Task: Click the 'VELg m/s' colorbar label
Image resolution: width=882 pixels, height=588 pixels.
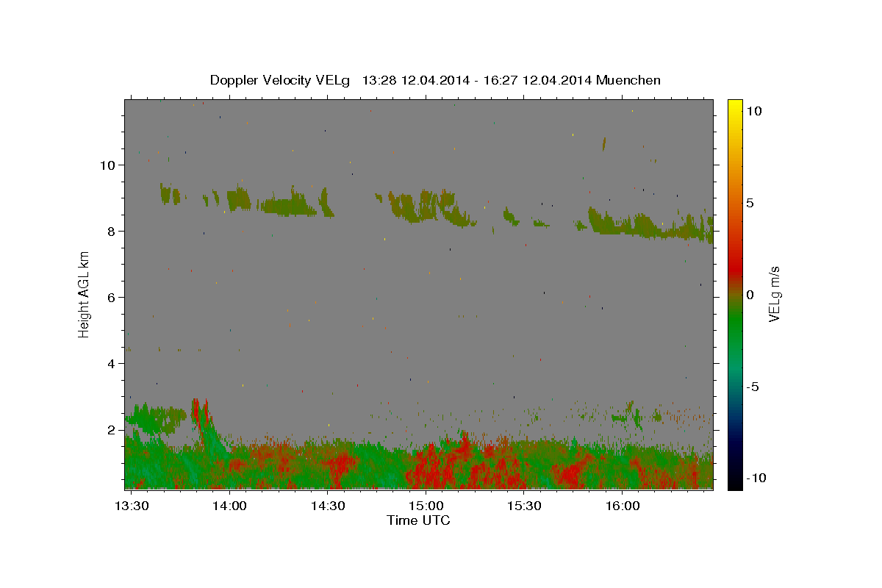Action: click(x=774, y=294)
